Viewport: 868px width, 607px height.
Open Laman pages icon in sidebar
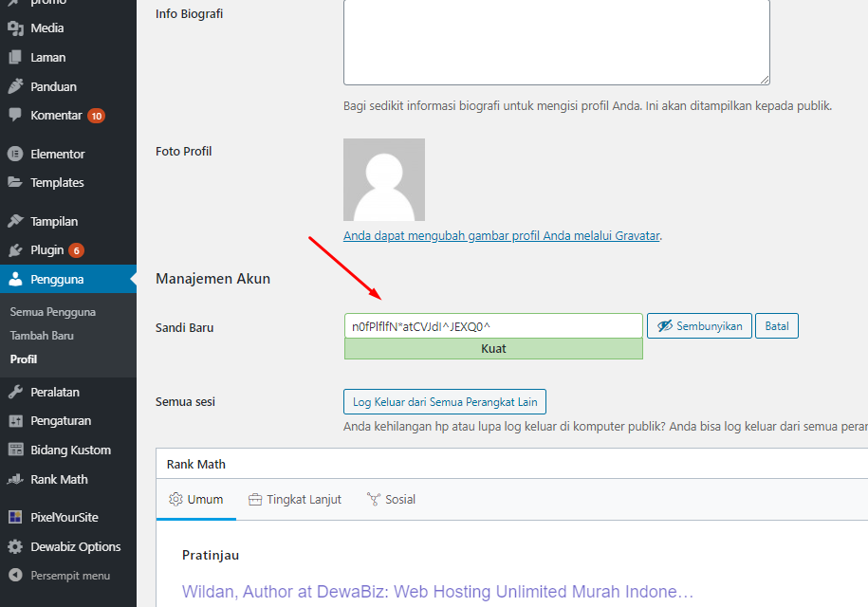coord(15,58)
